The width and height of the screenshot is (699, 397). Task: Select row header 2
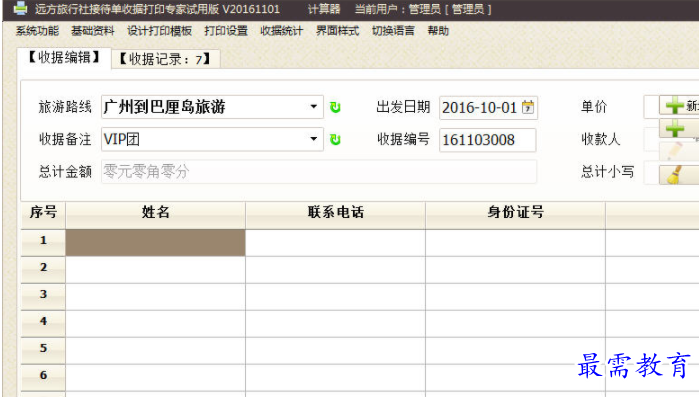point(43,270)
